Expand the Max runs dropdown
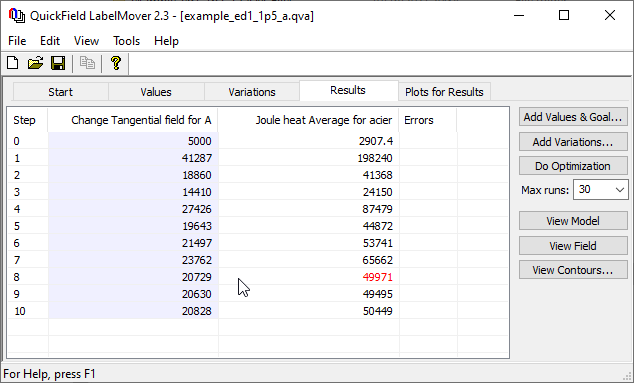The image size is (634, 383). click(619, 190)
